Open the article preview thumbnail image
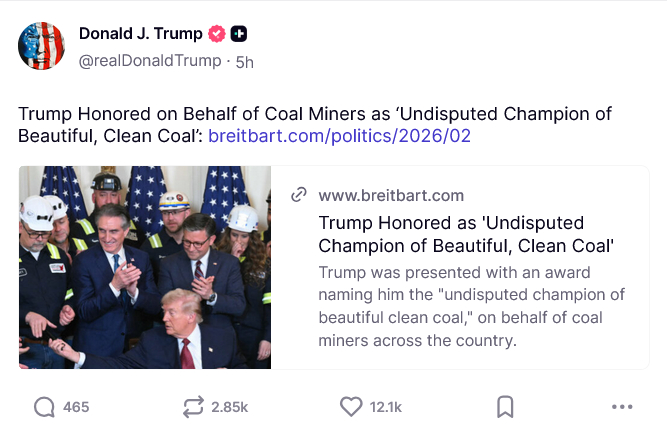 click(x=145, y=267)
